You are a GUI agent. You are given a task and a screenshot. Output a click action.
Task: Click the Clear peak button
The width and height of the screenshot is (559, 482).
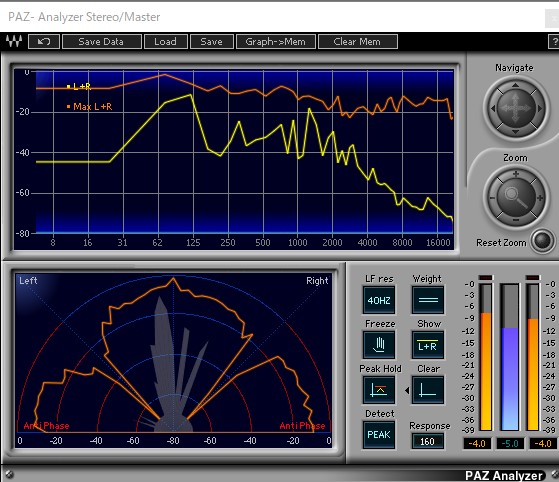pyautogui.click(x=428, y=390)
